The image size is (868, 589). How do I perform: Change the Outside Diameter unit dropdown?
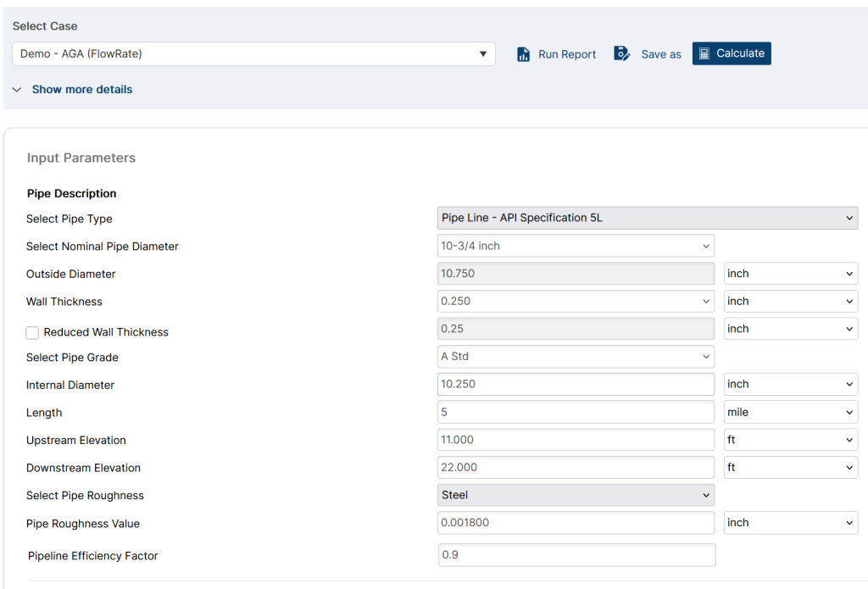pos(791,274)
